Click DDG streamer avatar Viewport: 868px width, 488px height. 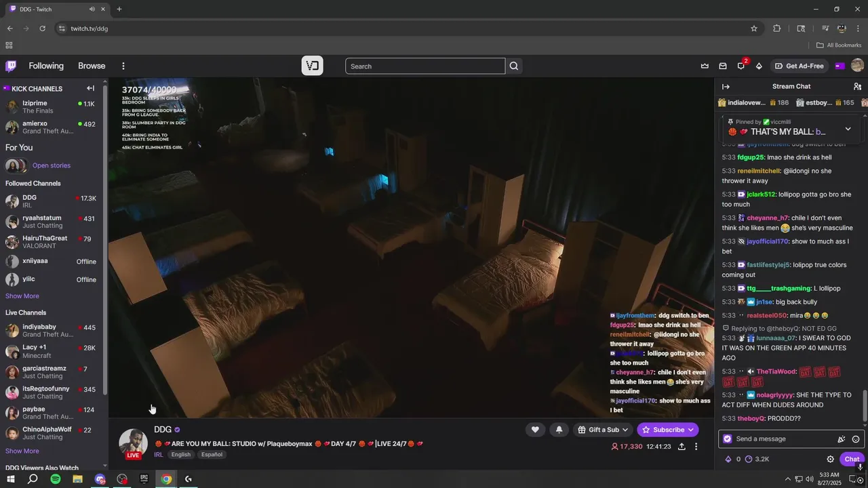click(133, 443)
